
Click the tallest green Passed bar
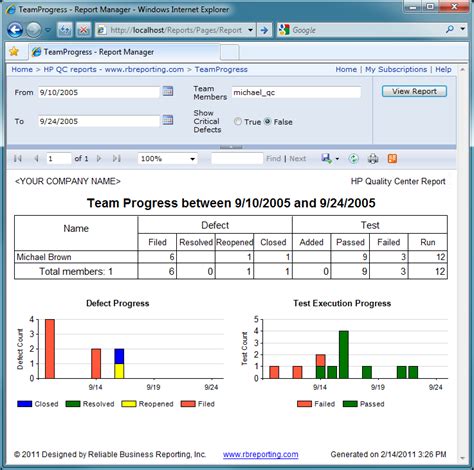click(344, 355)
